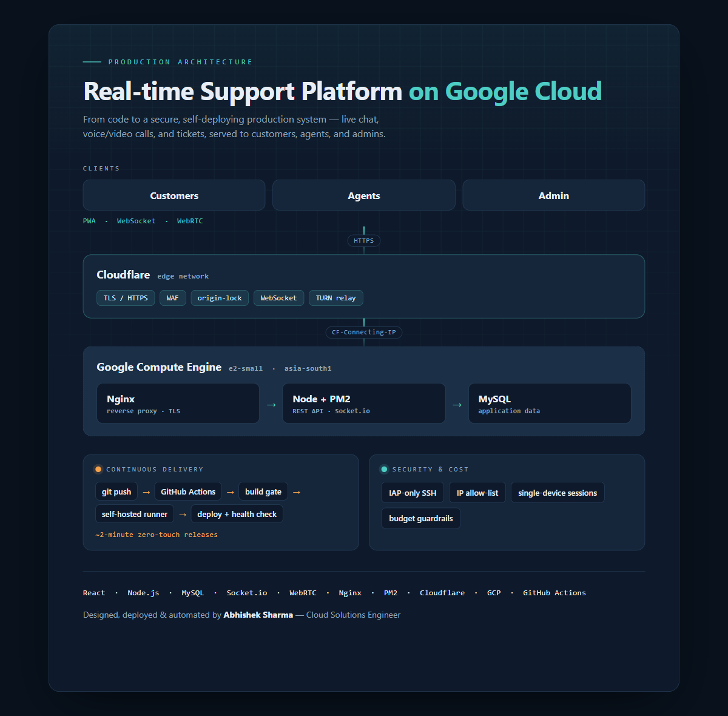728x716 pixels.
Task: Click the teal Security & Cost dot
Action: (x=384, y=469)
